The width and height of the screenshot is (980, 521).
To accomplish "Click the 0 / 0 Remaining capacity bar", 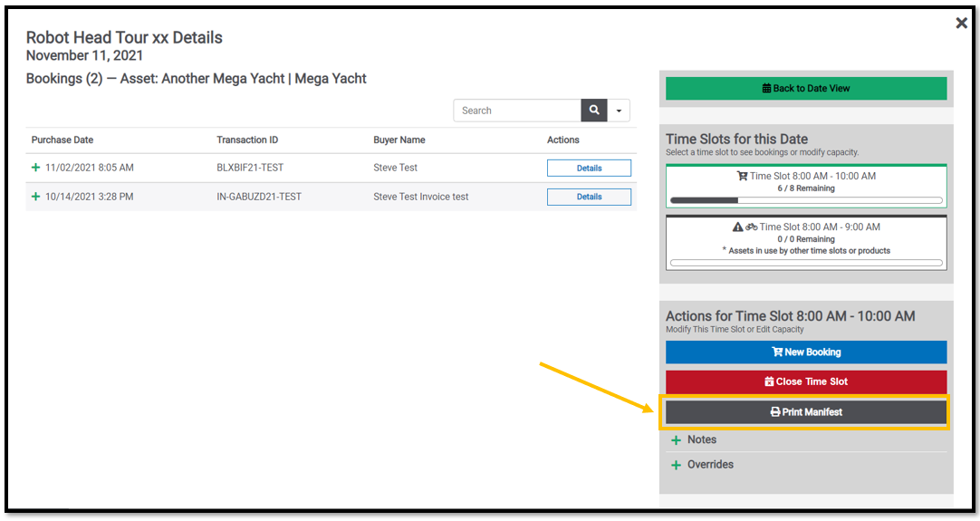I will (806, 263).
